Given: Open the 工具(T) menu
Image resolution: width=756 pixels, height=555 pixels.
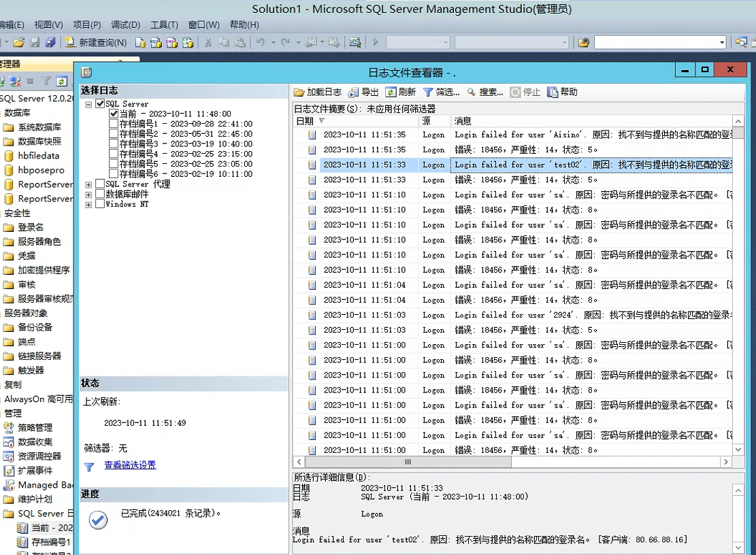Looking at the screenshot, I should click(164, 24).
